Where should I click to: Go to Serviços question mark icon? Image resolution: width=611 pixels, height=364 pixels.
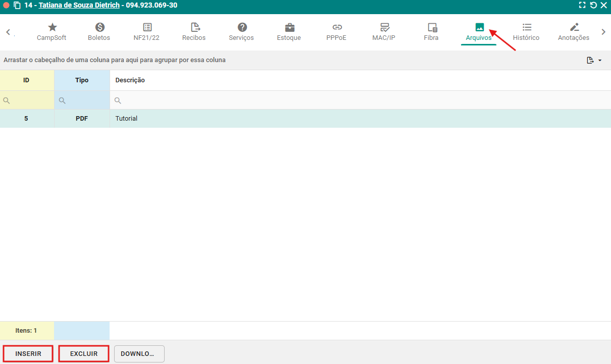(x=241, y=28)
